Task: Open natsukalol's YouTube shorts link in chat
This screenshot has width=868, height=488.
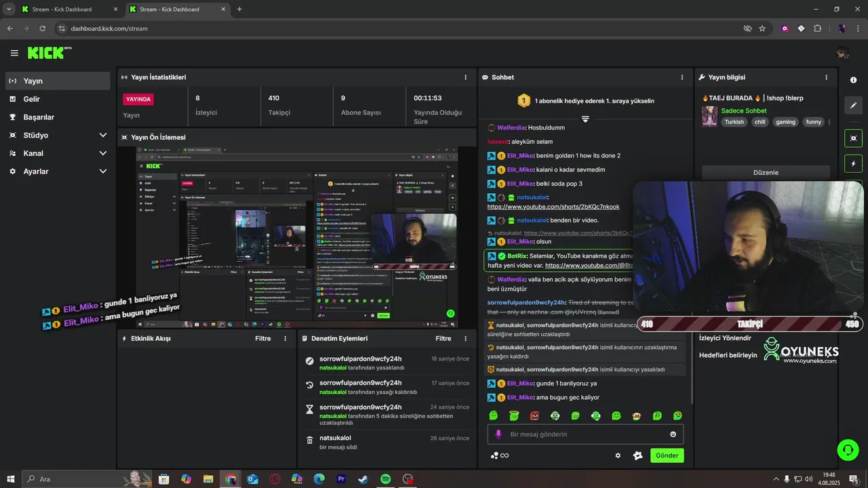Action: click(x=553, y=207)
